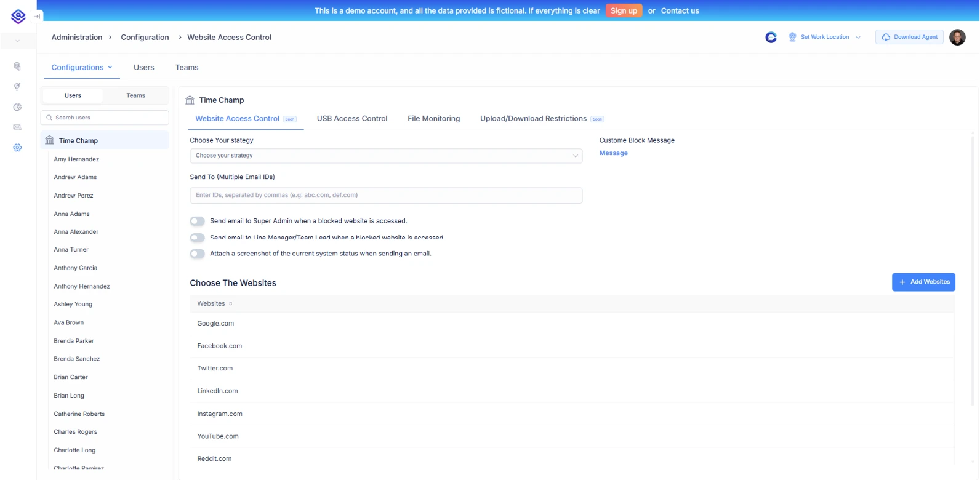Screen dimensions: 980x480
Task: Select user Anna Adams
Action: [x=71, y=214]
